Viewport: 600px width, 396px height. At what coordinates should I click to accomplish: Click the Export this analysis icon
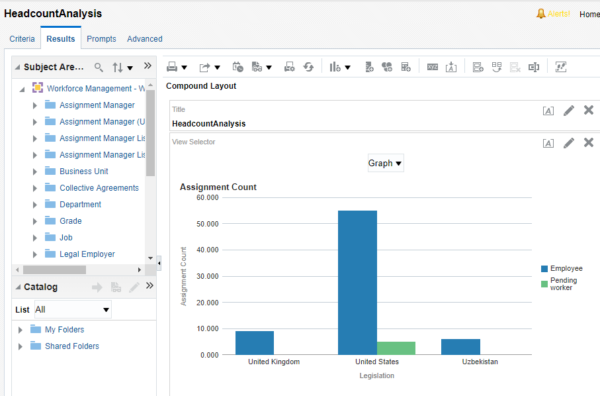tap(205, 67)
